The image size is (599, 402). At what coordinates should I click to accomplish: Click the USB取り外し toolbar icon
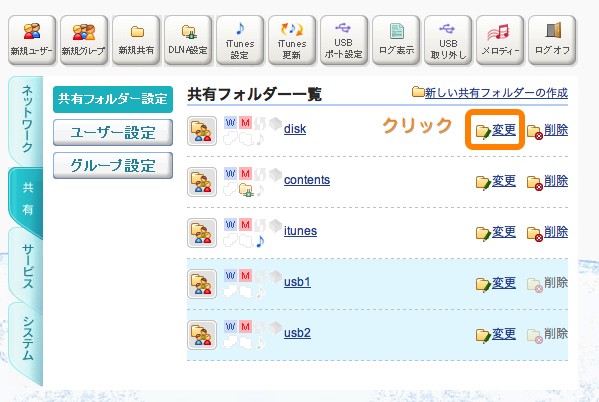point(448,40)
